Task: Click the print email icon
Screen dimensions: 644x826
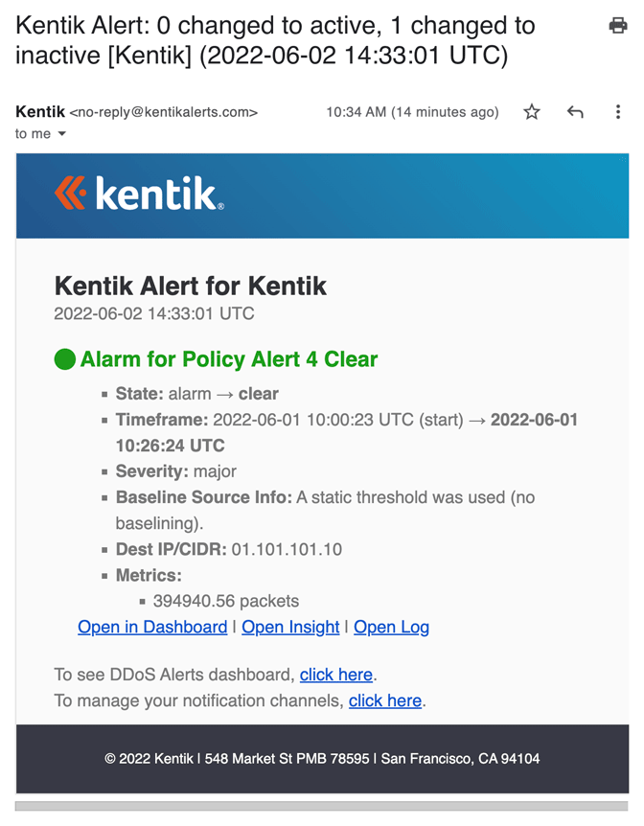Action: (618, 26)
